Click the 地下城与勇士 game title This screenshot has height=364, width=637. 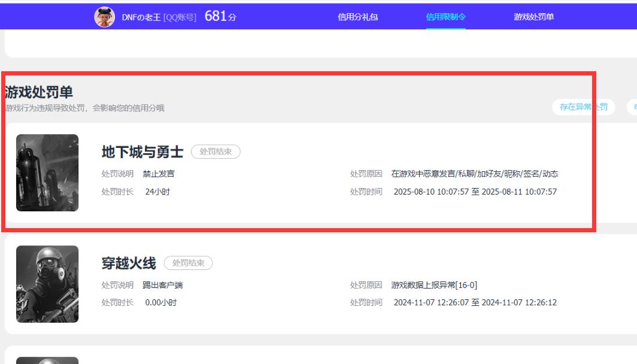pyautogui.click(x=142, y=152)
